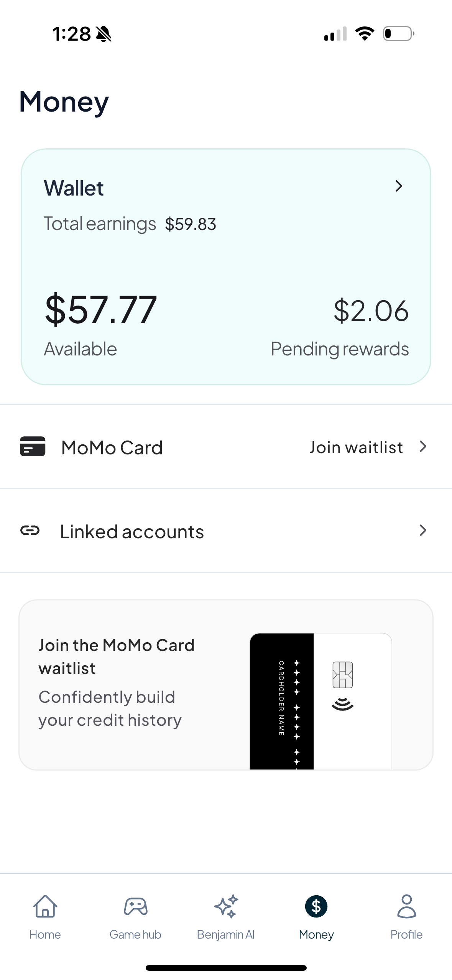Open the MoMo Card row chevron
Screen dimensions: 452x980
[x=423, y=446]
